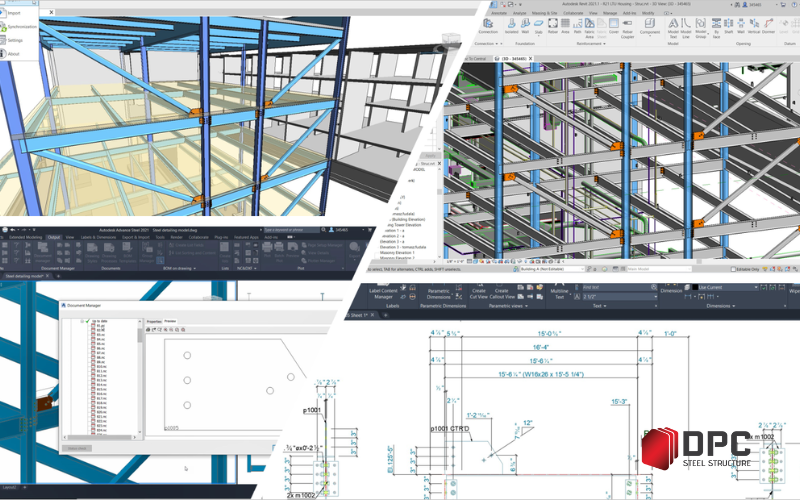Click the 'Type a keyword or phrase' search box
800x500 pixels.
(290, 230)
